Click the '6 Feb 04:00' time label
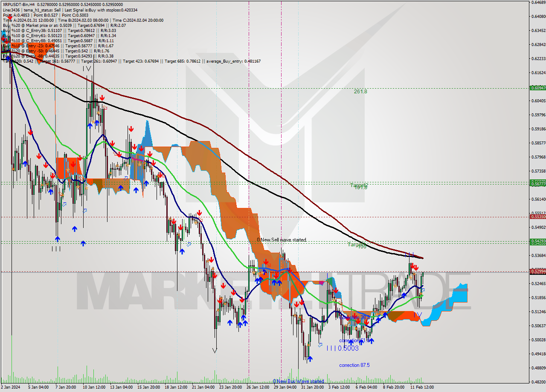Image resolution: width=546 pixels, height=392 pixels. (366, 387)
